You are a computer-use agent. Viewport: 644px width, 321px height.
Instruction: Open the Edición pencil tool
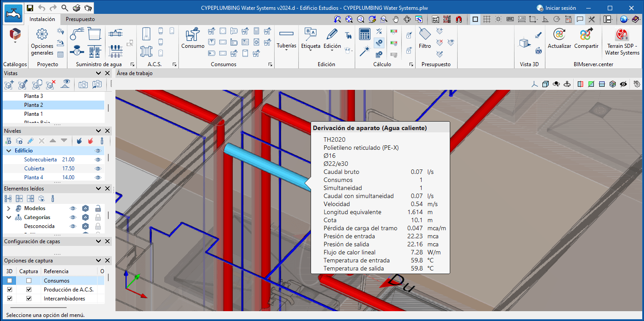(332, 38)
